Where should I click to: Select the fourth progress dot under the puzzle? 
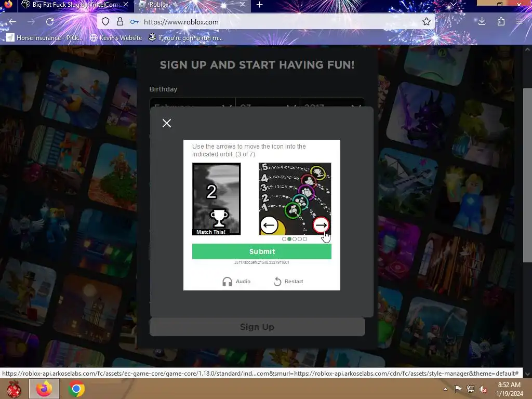click(x=300, y=239)
